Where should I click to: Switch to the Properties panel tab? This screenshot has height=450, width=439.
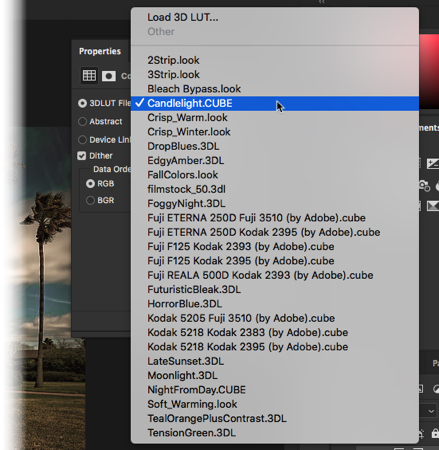click(x=100, y=51)
